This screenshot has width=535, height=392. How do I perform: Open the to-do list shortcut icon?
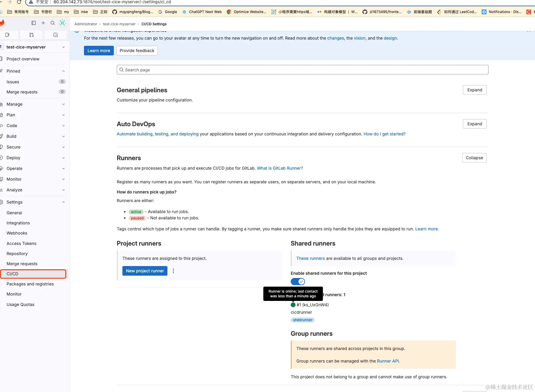56,35
